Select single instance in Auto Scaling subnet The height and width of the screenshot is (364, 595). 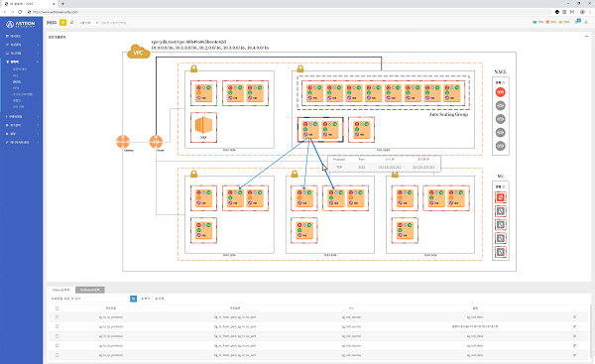click(361, 129)
